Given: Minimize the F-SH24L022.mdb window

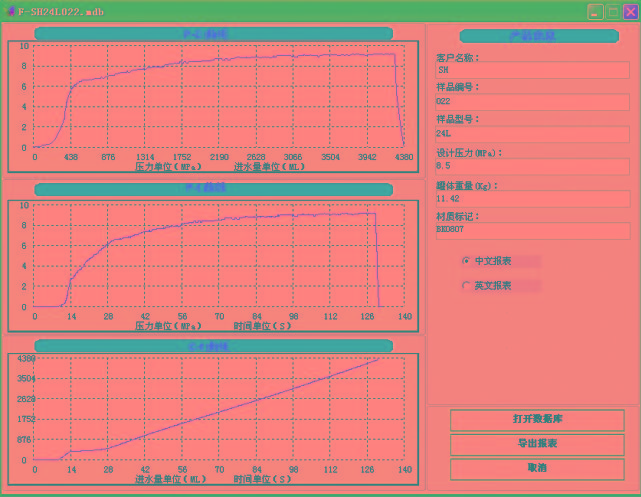Looking at the screenshot, I should click(595, 11).
